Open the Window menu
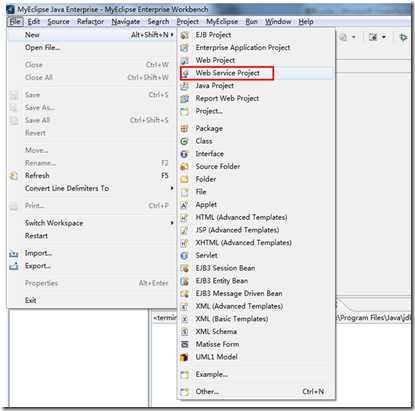 278,22
